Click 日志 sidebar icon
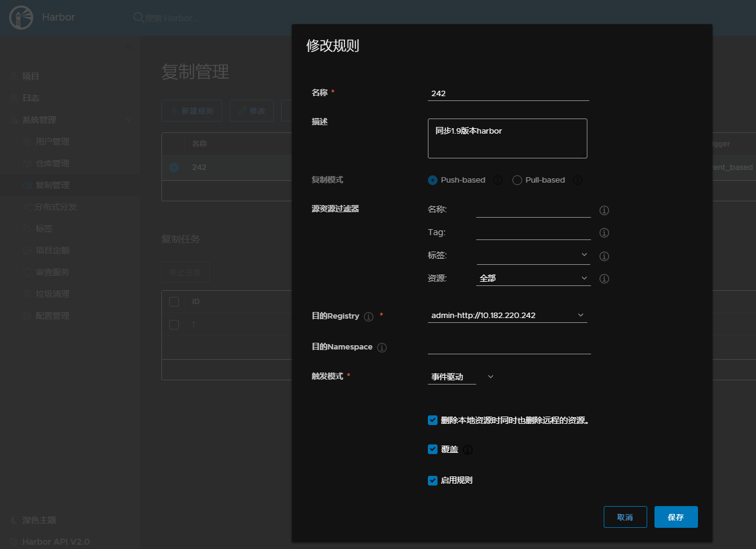This screenshot has height=549, width=756. click(15, 98)
